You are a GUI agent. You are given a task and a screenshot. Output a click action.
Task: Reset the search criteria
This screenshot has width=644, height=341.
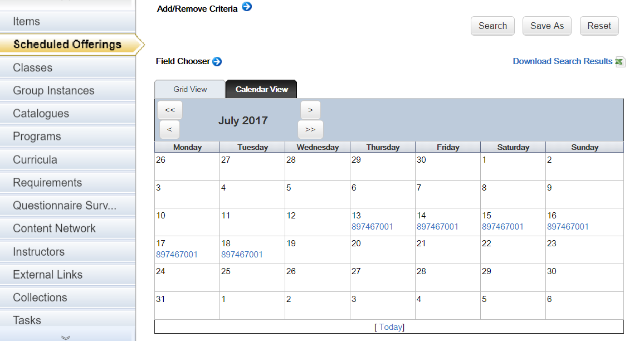599,26
